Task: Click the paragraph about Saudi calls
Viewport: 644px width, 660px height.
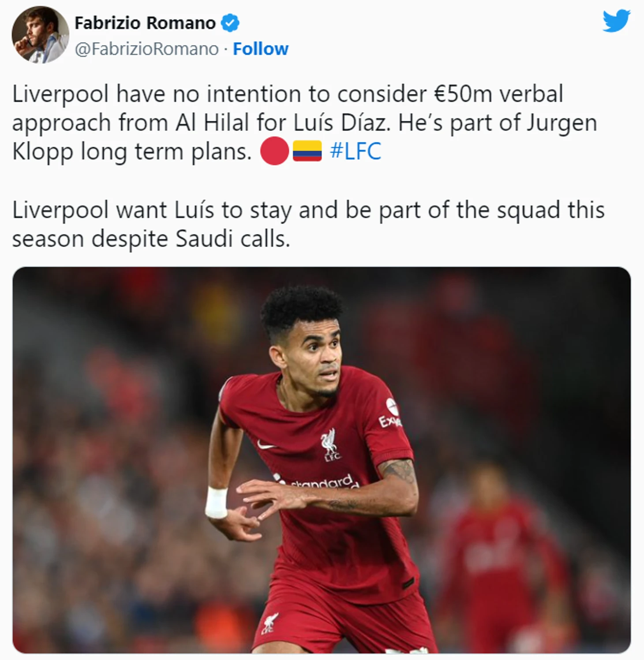Action: [x=308, y=224]
